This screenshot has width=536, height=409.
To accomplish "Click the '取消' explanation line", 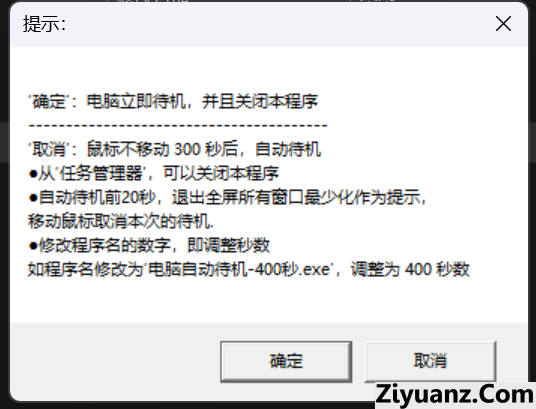I will (x=174, y=149).
